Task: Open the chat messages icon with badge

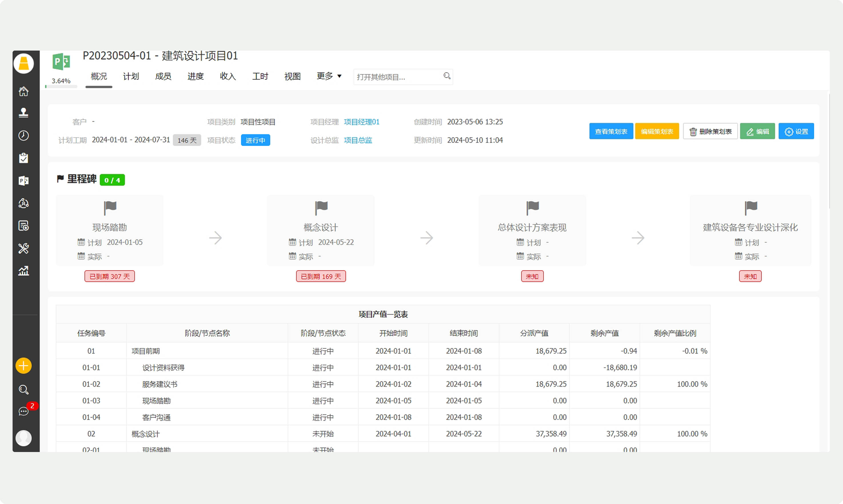Action: pyautogui.click(x=23, y=411)
